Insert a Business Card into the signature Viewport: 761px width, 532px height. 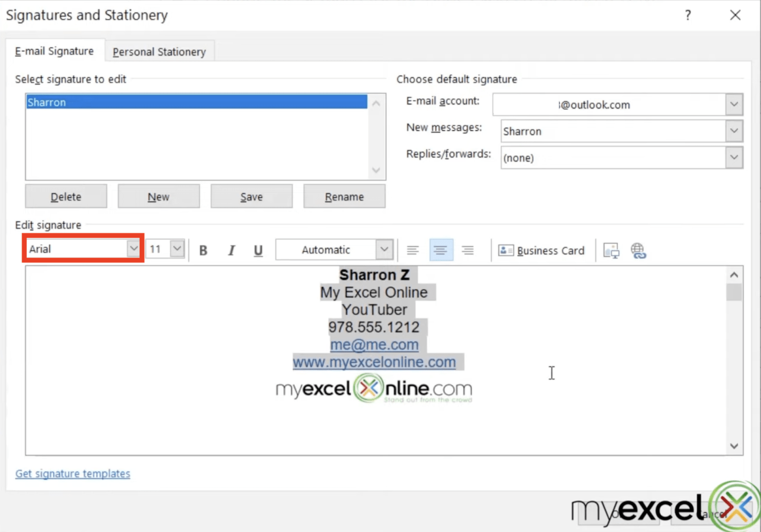pos(542,250)
